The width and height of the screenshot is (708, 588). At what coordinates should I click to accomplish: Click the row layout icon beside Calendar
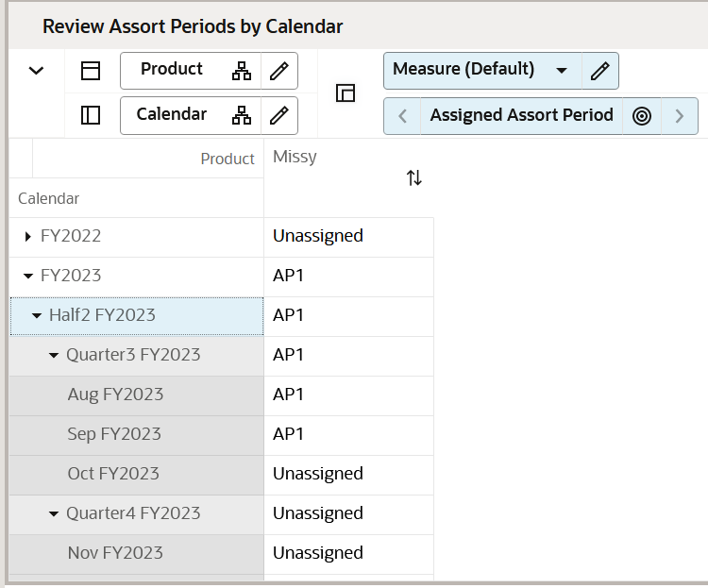click(91, 115)
